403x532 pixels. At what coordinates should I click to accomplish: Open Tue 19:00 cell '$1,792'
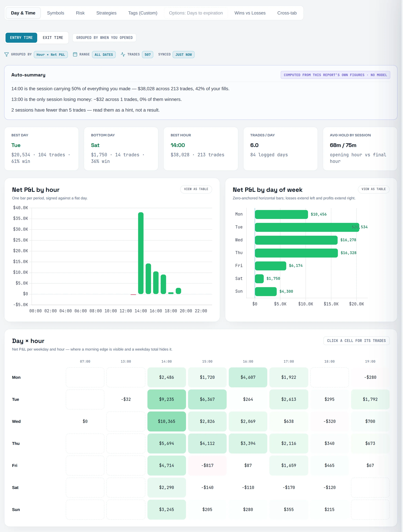coord(370,399)
